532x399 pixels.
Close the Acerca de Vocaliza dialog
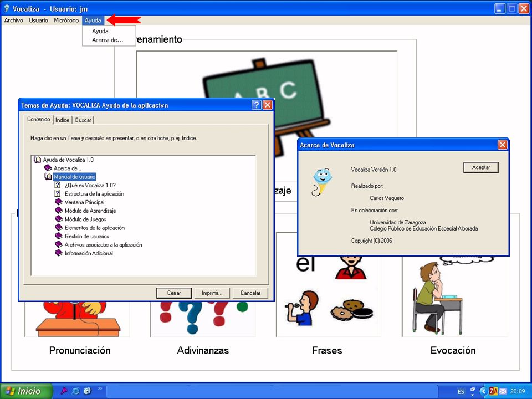(x=503, y=145)
